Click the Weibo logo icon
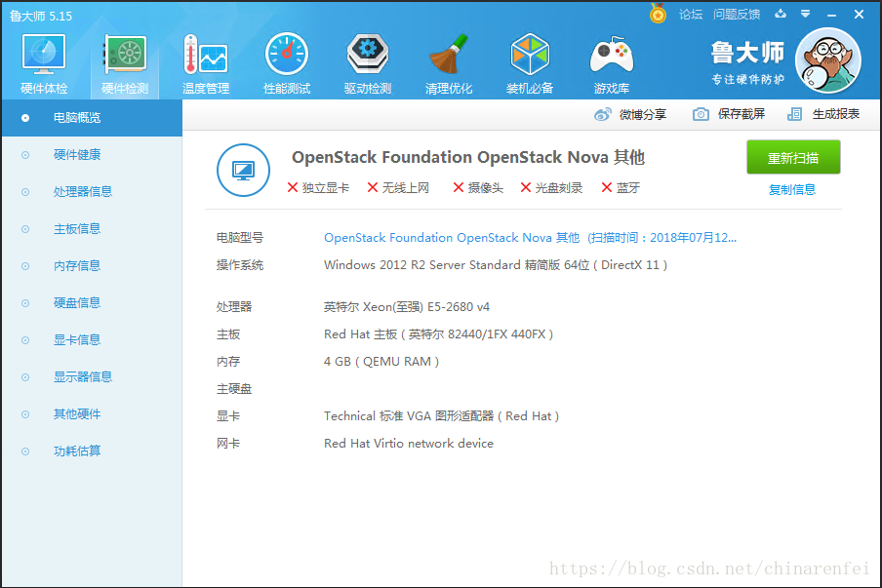The width and height of the screenshot is (882, 588). coord(602,115)
